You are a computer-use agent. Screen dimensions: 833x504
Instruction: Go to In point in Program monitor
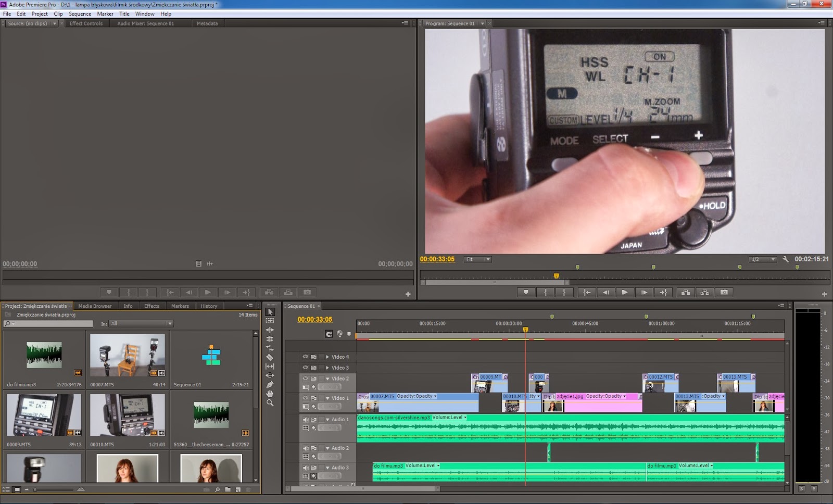click(587, 292)
